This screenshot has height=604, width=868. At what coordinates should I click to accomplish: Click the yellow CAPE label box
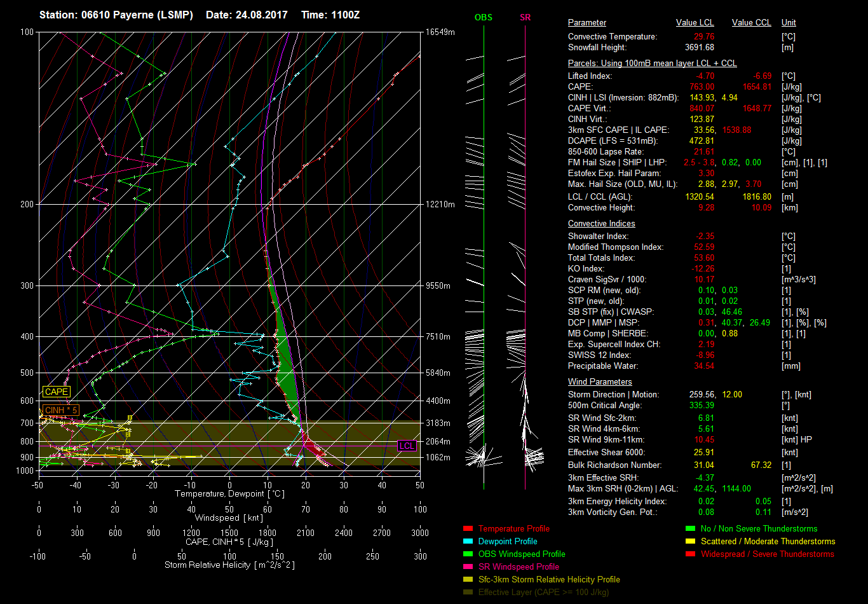56,392
